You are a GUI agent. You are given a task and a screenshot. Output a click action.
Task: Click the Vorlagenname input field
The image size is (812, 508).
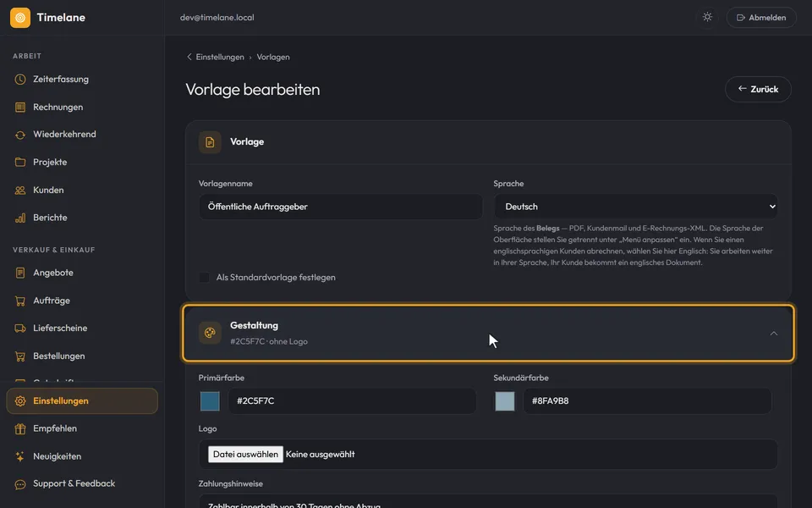(x=341, y=207)
